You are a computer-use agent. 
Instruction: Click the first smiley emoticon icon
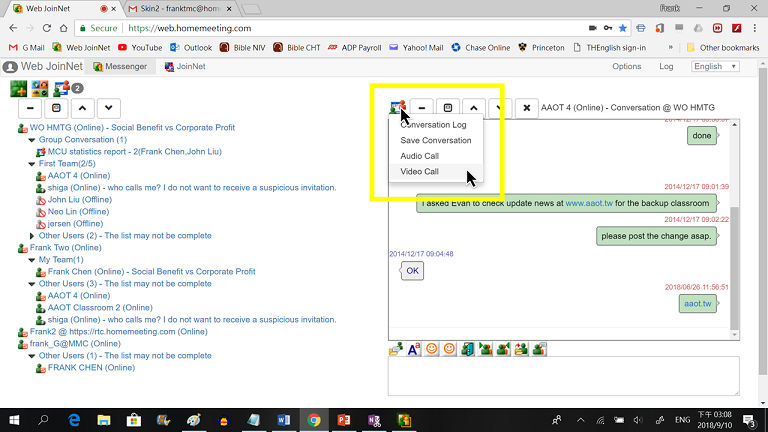pos(431,349)
